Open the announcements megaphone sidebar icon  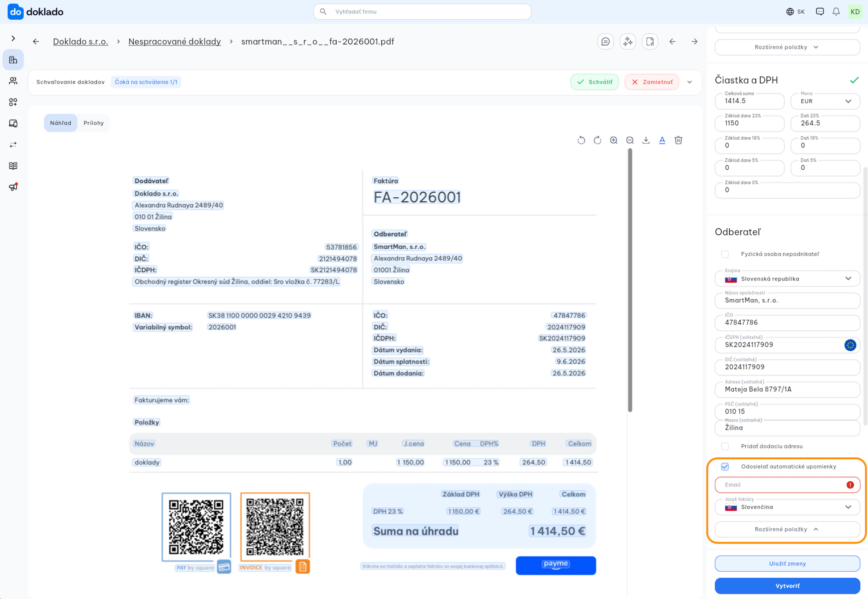(13, 187)
